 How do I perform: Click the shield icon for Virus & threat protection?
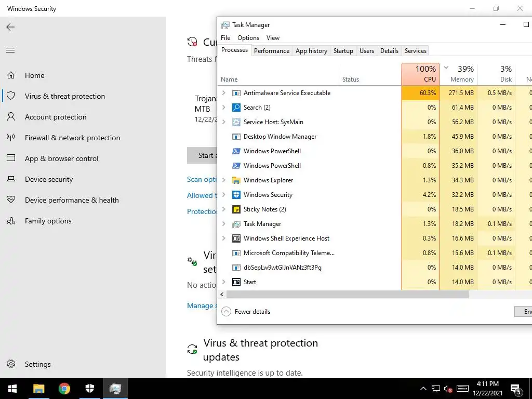11,96
